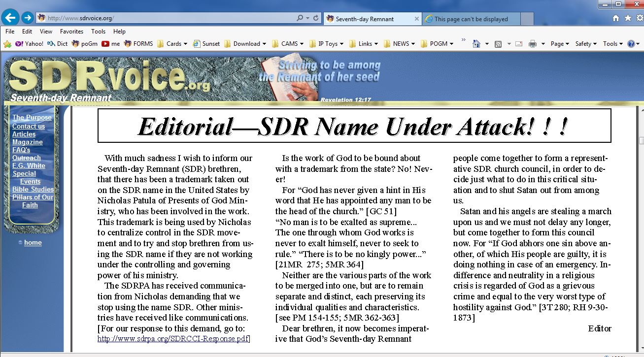Open the feeds dropdown arrow

(x=509, y=44)
